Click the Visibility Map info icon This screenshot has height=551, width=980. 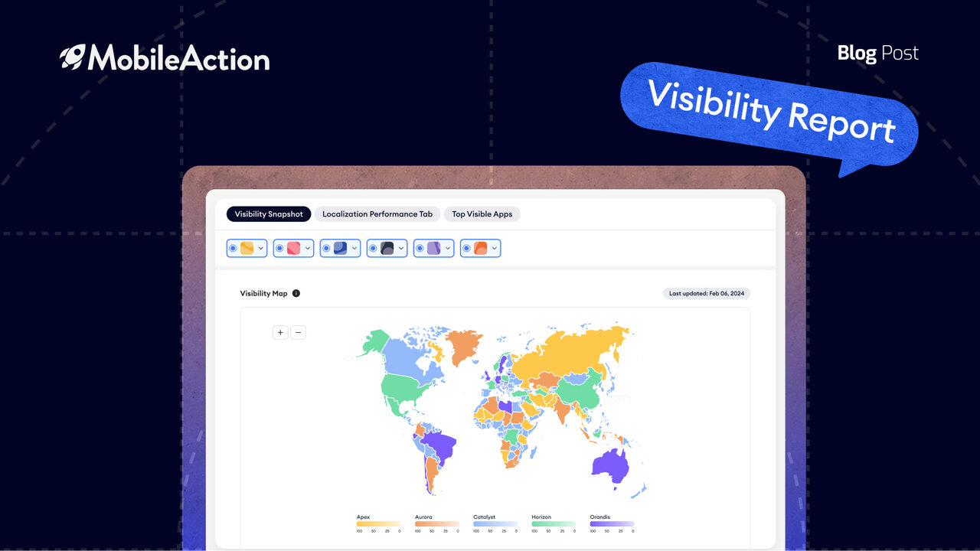pos(296,293)
